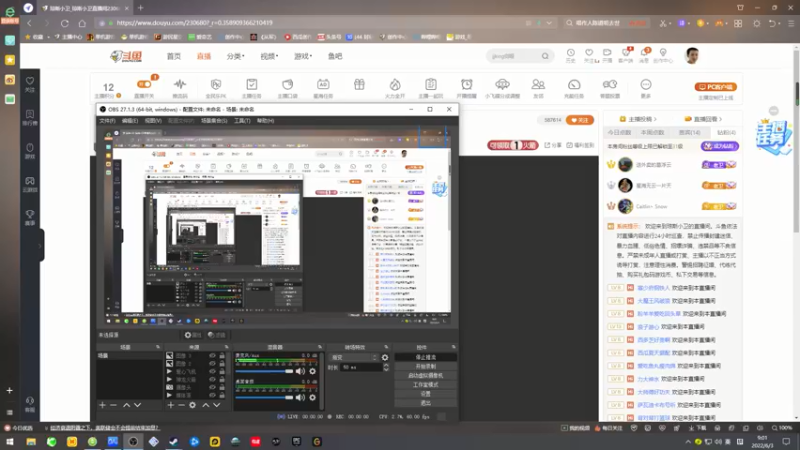Open the 开播提醒 alarm clock icon
800x450 pixels.
coord(466,84)
